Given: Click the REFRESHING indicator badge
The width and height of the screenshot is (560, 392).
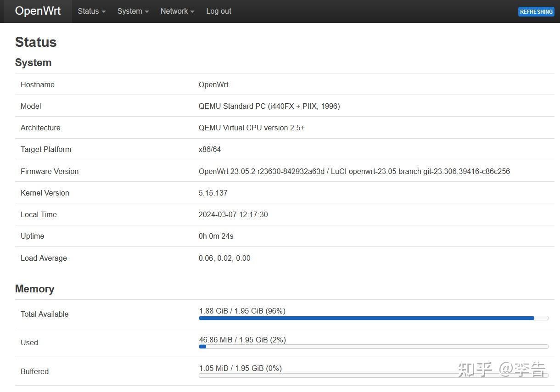Looking at the screenshot, I should tap(536, 12).
